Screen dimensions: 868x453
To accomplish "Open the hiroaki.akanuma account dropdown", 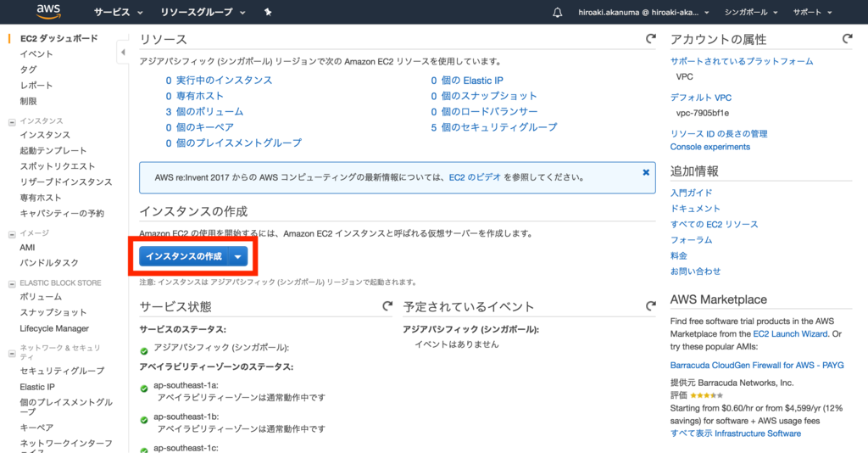I will (x=643, y=12).
